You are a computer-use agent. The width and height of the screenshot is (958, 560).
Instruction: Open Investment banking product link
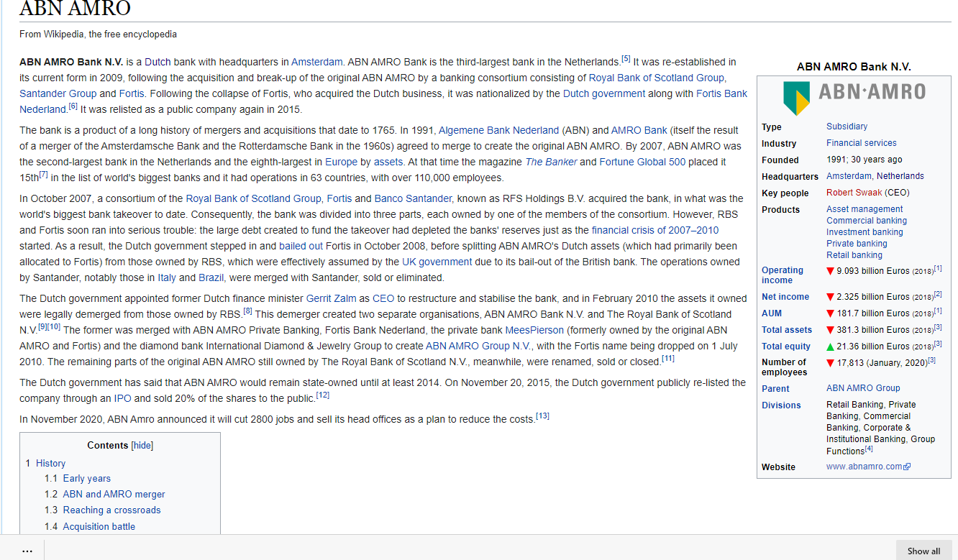click(865, 232)
